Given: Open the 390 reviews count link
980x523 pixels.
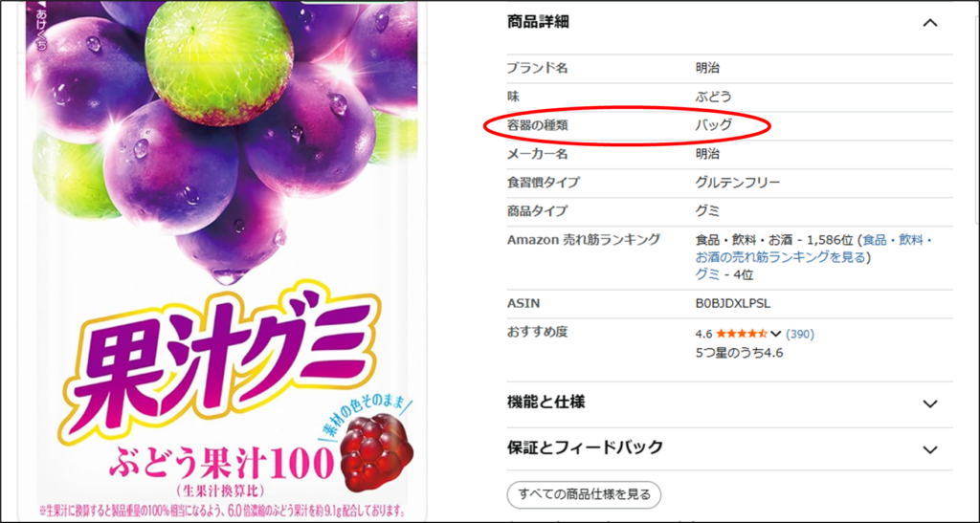Looking at the screenshot, I should (800, 334).
